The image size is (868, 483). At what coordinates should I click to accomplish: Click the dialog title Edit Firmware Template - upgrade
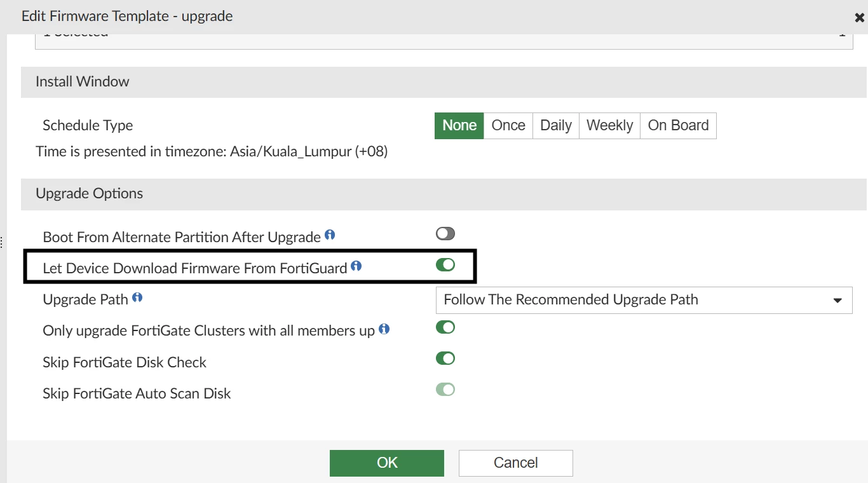(x=127, y=17)
